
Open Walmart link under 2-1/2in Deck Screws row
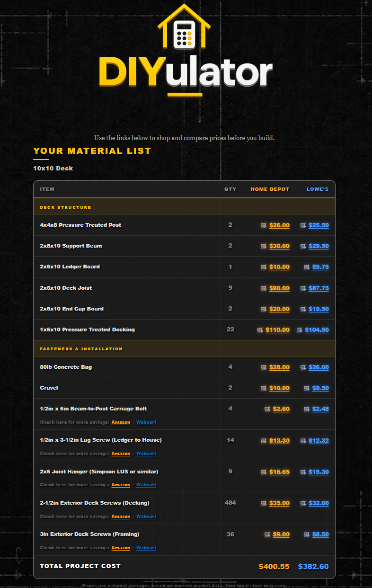[x=146, y=517]
